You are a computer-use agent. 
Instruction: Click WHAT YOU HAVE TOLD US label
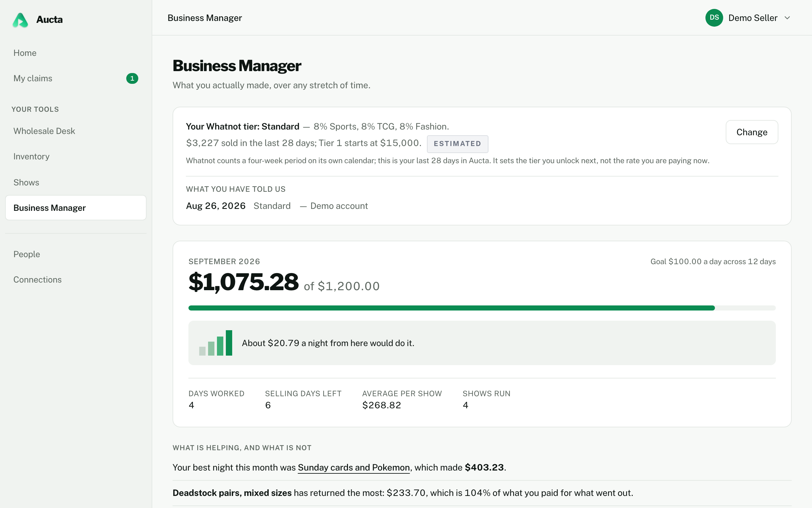236,189
